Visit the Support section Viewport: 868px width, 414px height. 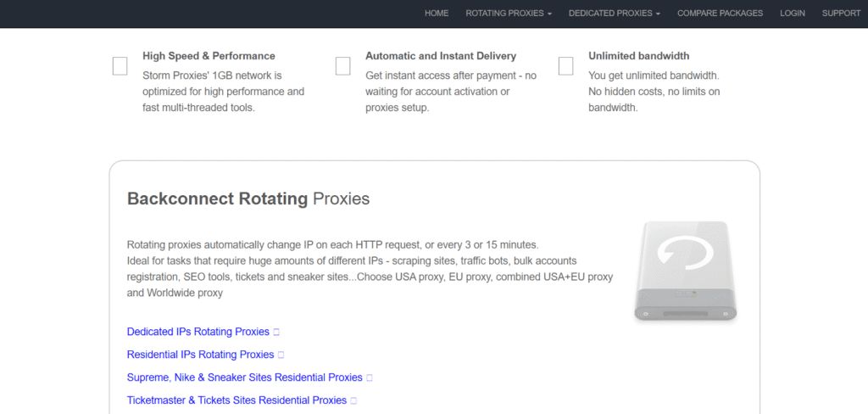pyautogui.click(x=841, y=14)
